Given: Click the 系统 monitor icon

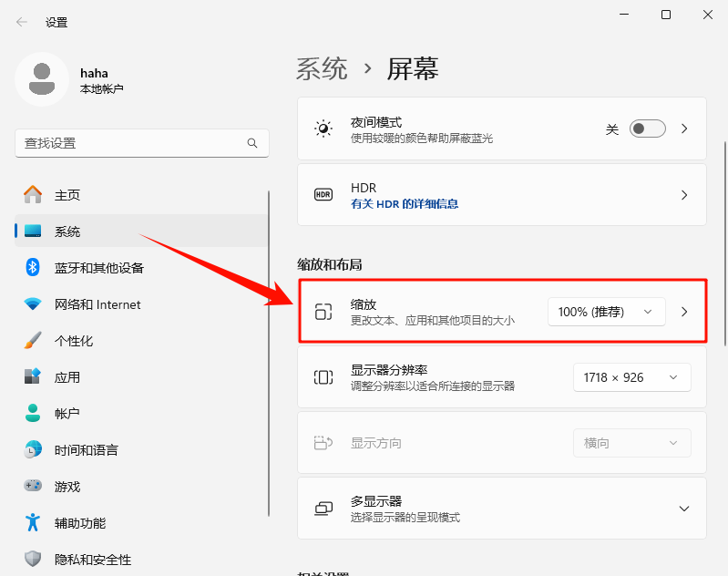Looking at the screenshot, I should [33, 231].
